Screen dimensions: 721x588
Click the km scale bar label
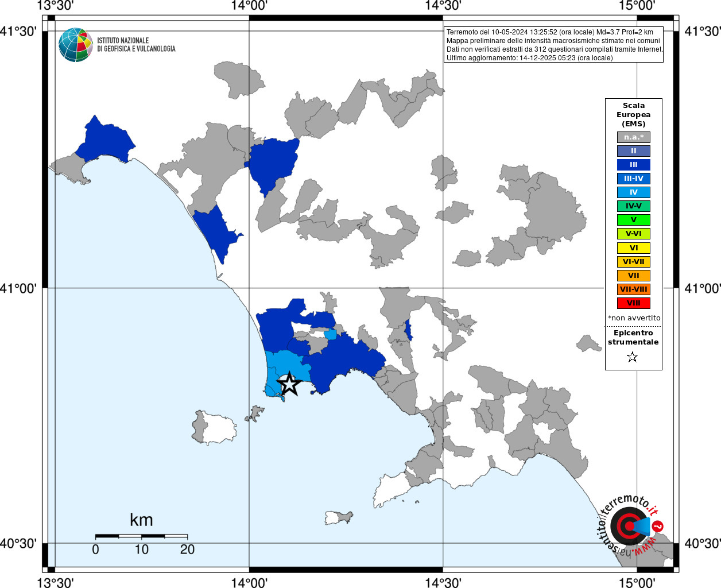point(141,520)
